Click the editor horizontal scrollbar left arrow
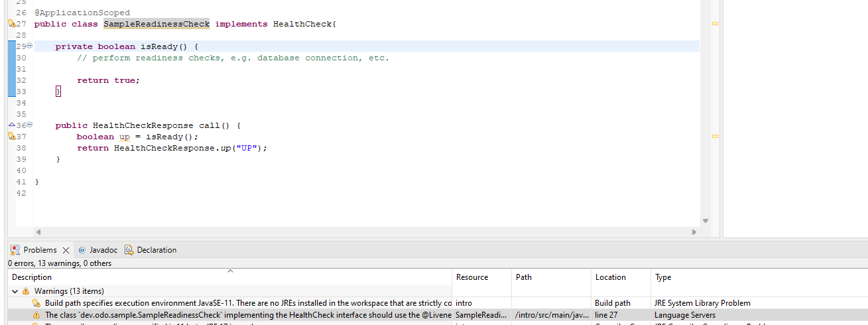The width and height of the screenshot is (868, 325). pyautogui.click(x=38, y=232)
